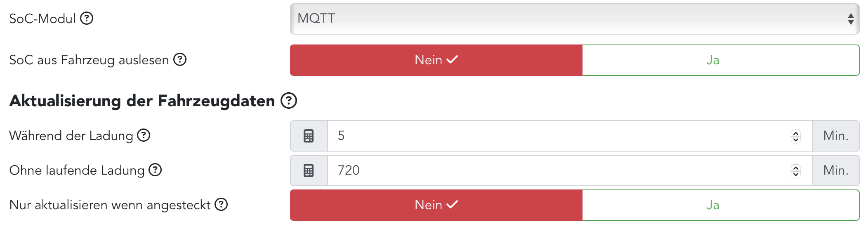
Task: Click help icon beside Während der Ladung
Action: tap(144, 136)
